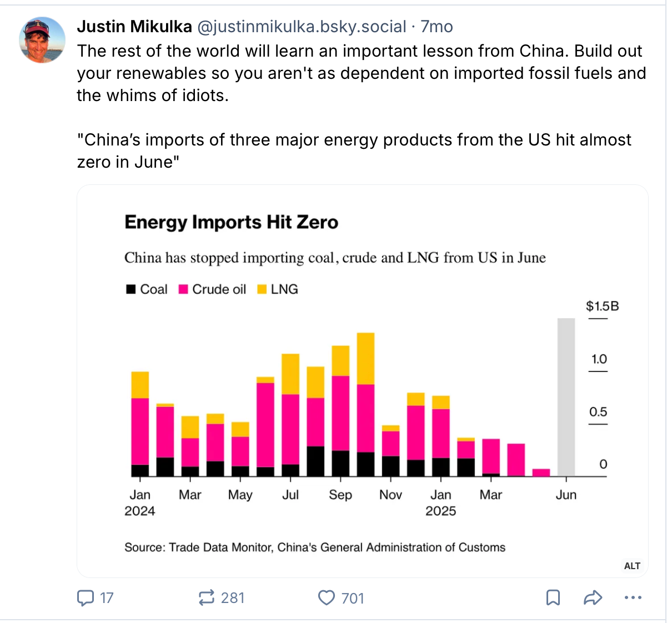Click the reply speech bubble icon
The width and height of the screenshot is (672, 623).
point(85,598)
